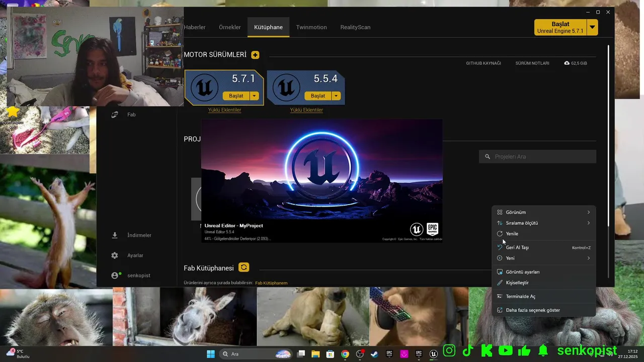Expand the dropdown arrow on the 5.7.1 card

tap(255, 96)
